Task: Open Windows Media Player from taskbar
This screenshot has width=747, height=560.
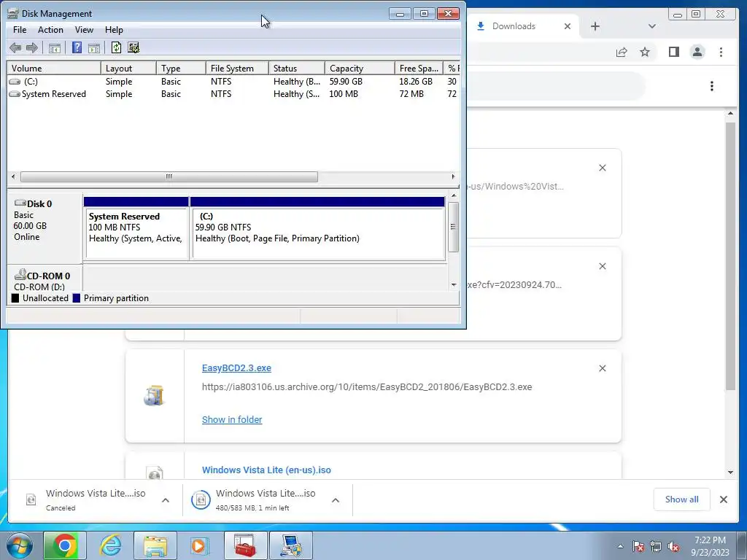Action: pos(200,545)
